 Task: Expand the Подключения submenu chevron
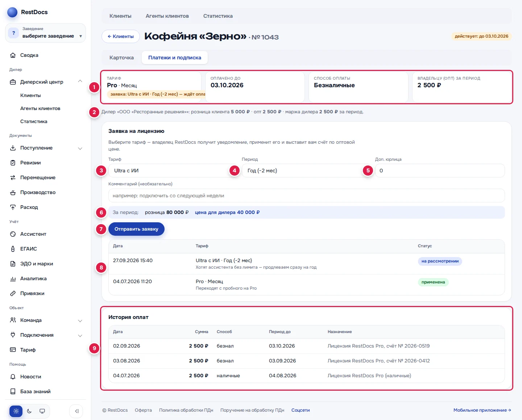pyautogui.click(x=80, y=336)
